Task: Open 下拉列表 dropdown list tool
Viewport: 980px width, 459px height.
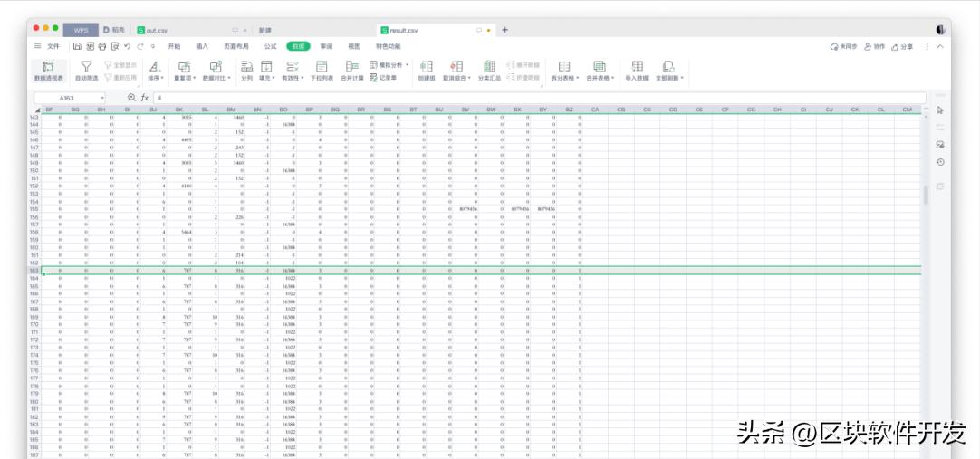Action: 322,71
